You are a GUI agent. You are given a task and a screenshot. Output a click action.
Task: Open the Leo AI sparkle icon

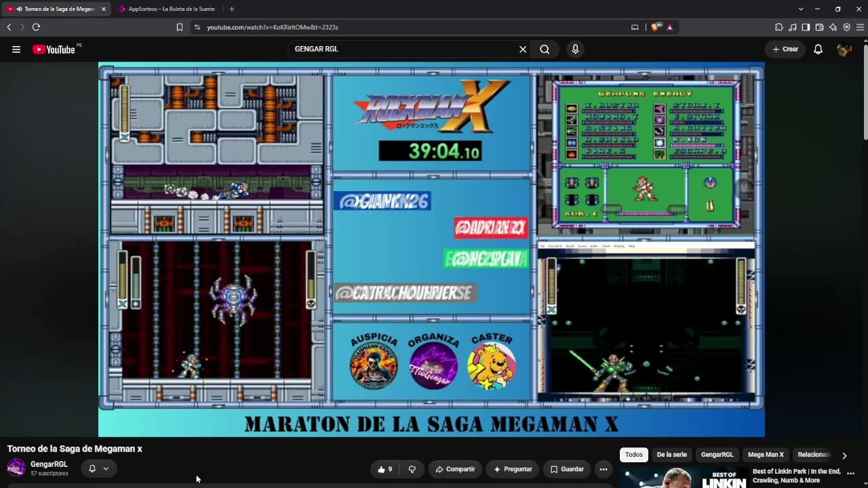833,27
